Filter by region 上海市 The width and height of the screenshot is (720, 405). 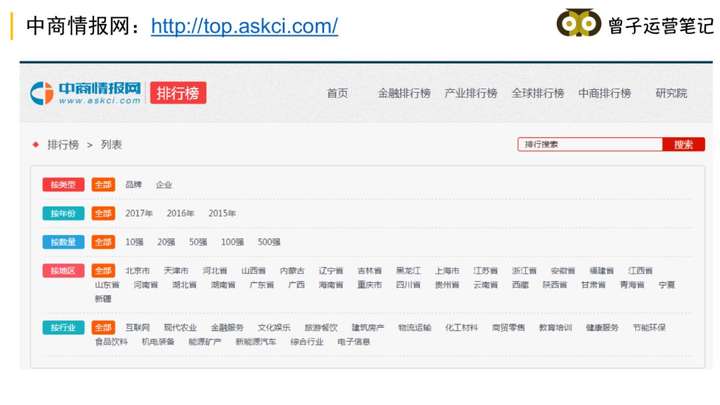447,270
